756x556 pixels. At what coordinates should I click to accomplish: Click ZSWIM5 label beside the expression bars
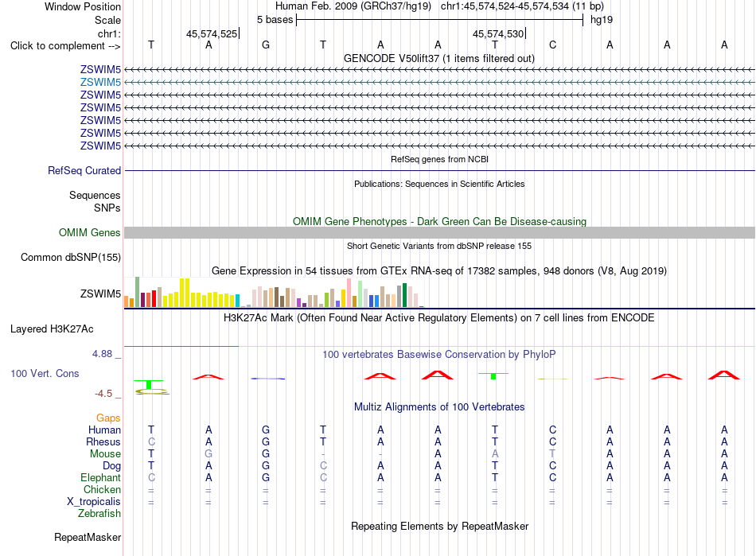point(100,294)
